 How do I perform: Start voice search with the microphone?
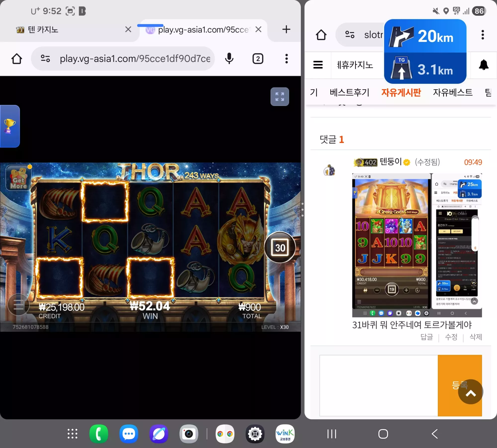click(229, 59)
